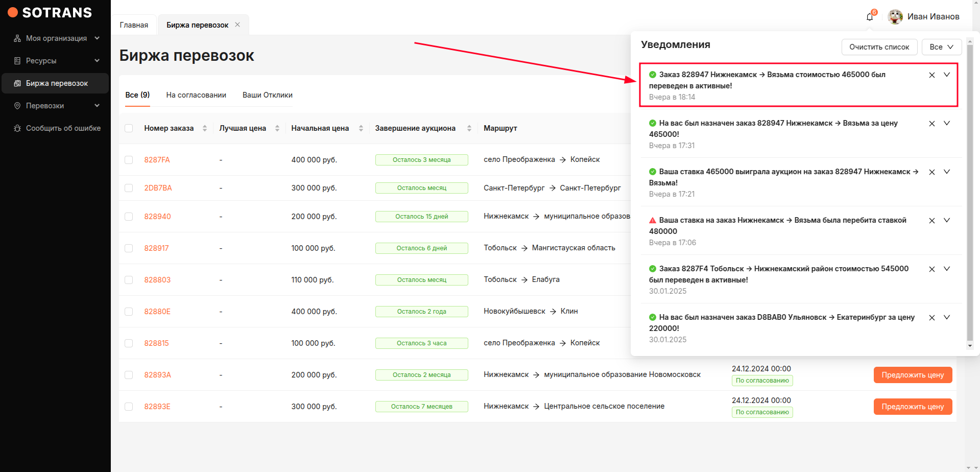The width and height of the screenshot is (980, 472).
Task: Click the Сообщить об ошибке bug icon
Action: 17,128
